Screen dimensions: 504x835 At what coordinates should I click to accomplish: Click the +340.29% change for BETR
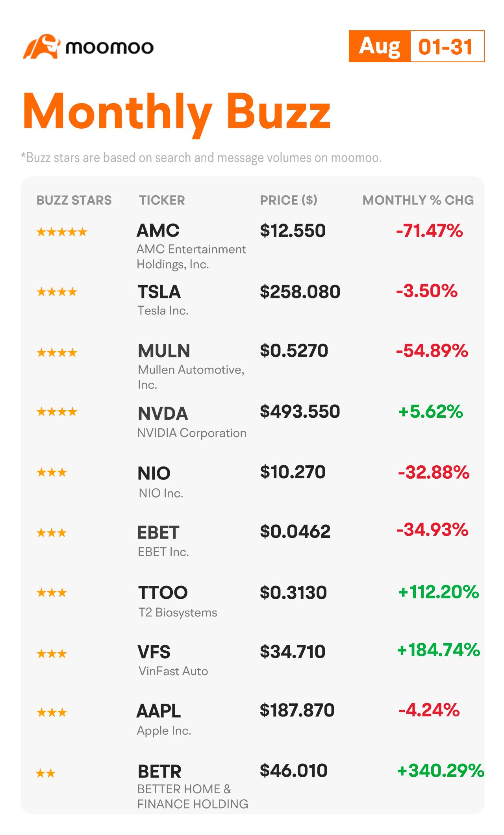(441, 770)
